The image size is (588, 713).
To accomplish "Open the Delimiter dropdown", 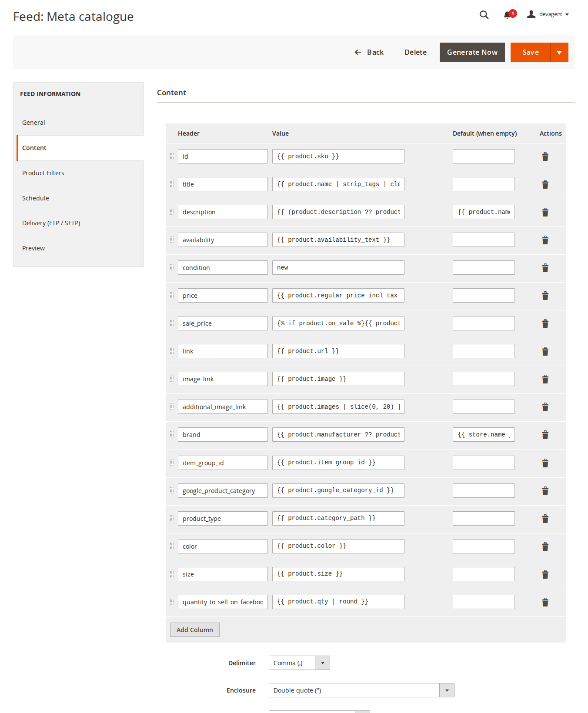I will (x=299, y=663).
